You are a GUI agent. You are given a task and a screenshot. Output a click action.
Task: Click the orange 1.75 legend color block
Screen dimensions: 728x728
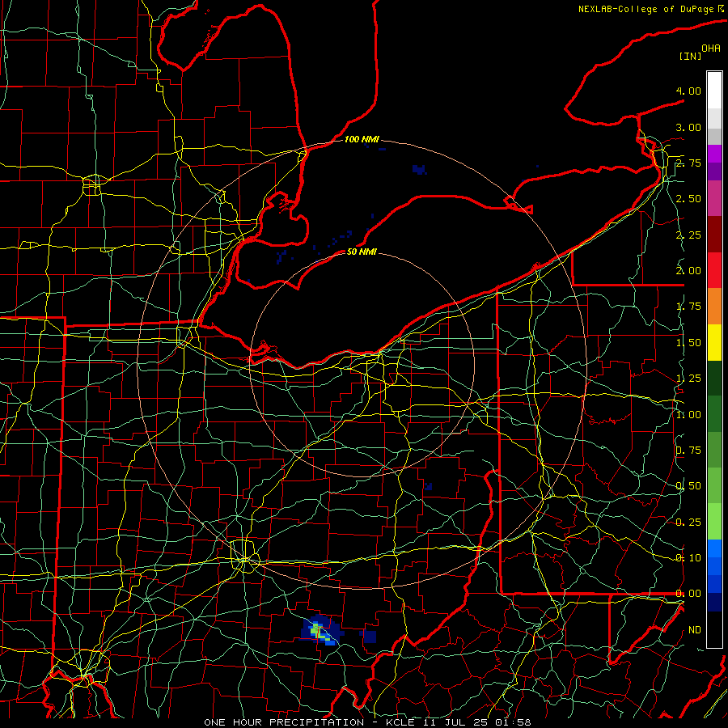pyautogui.click(x=714, y=307)
